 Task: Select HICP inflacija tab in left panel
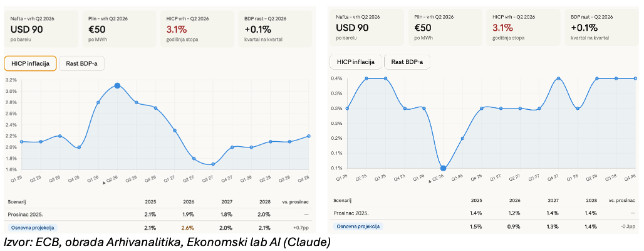30,63
